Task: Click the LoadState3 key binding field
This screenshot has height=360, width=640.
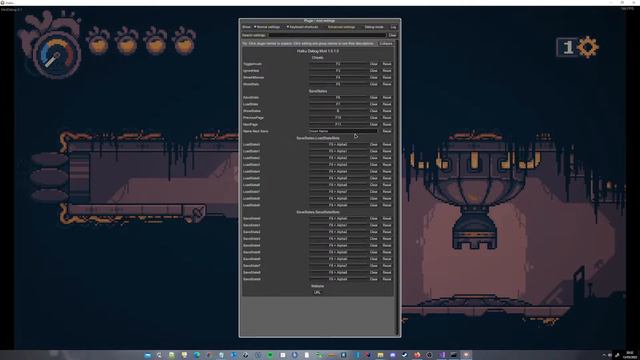Action: click(x=338, y=164)
